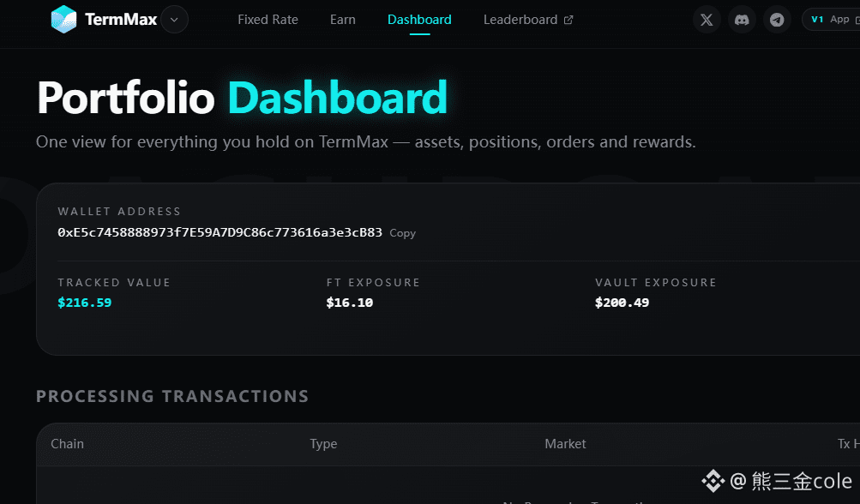Click the Market column header

[565, 444]
